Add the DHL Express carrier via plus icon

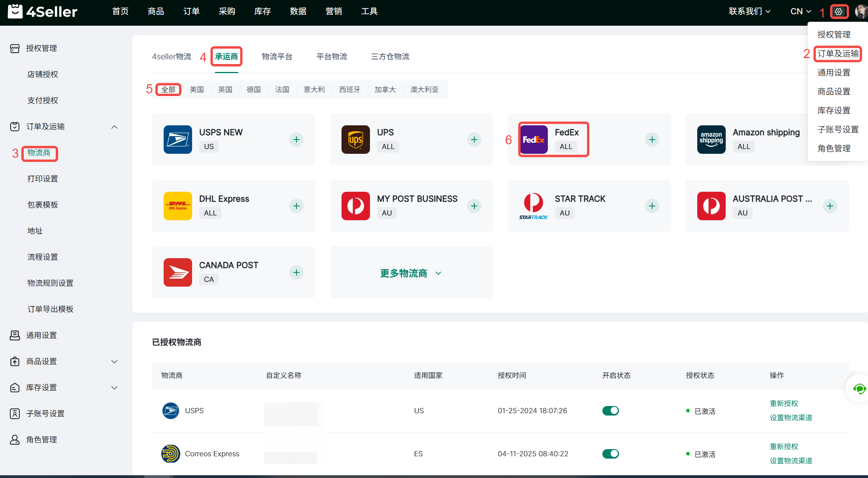click(x=296, y=206)
